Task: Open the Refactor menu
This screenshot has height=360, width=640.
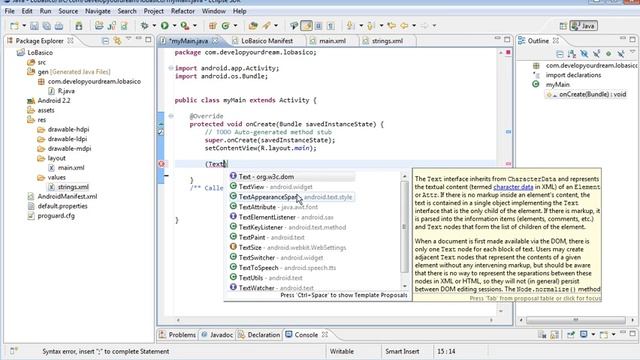Action: pyautogui.click(x=182, y=11)
